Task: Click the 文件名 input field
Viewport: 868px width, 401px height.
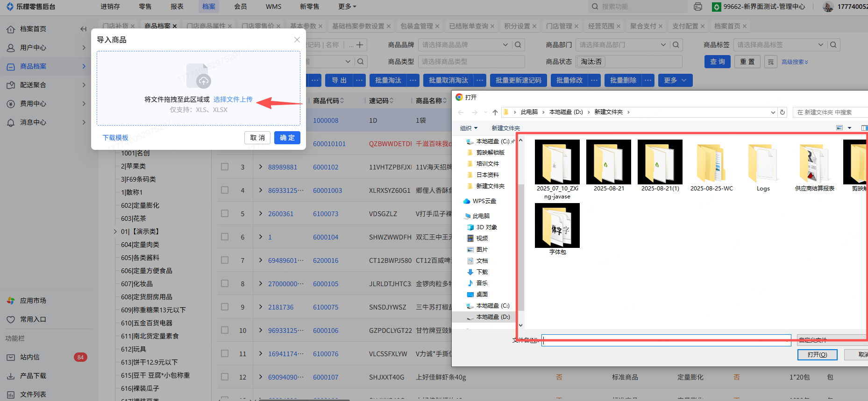Action: coord(666,340)
